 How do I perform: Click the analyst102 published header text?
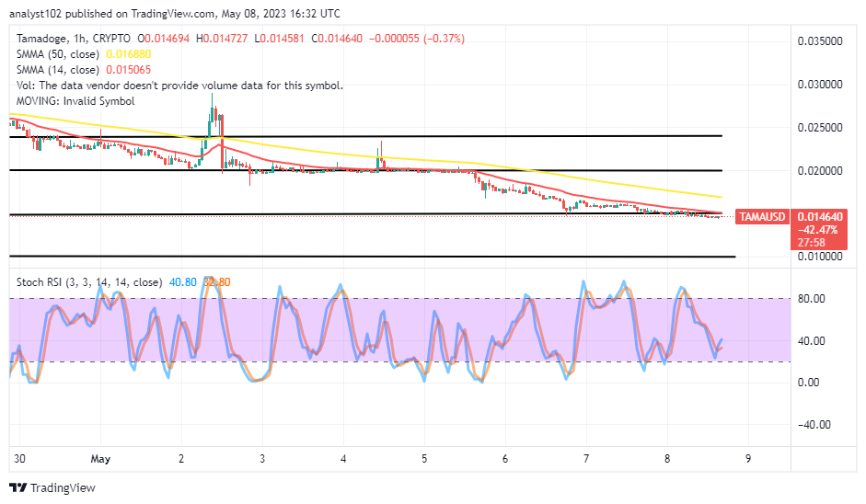[175, 14]
